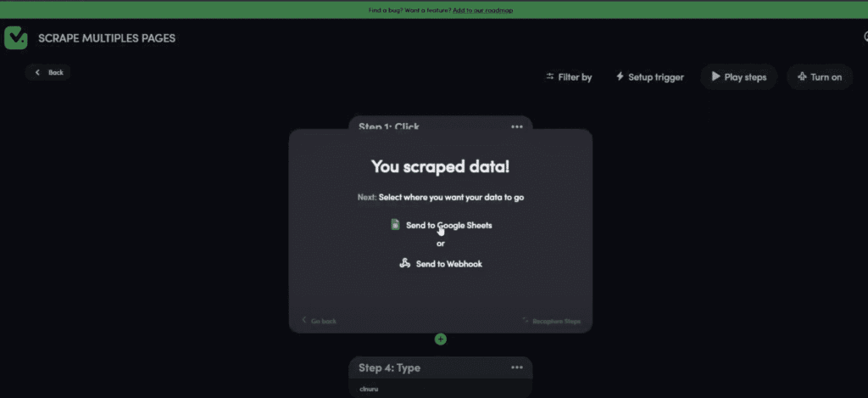Click the 'You scraped data!' heading
Screen dimensions: 868x398
[440, 167]
